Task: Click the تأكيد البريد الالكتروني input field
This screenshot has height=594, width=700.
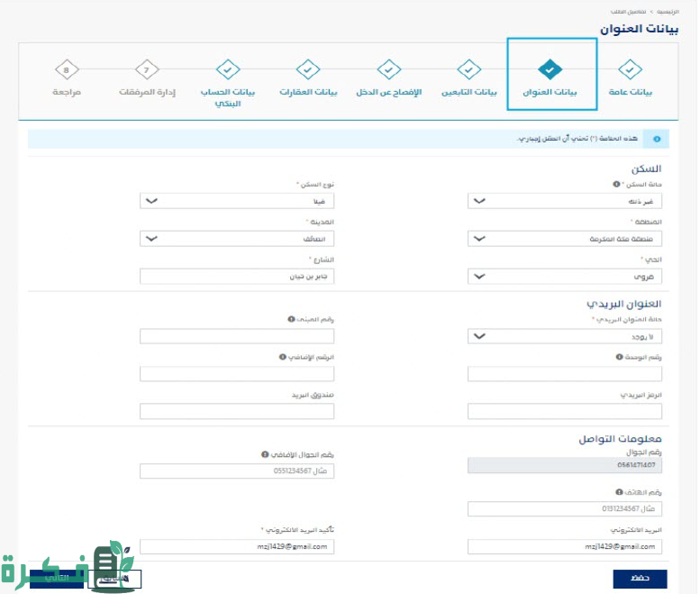Action: tap(237, 546)
